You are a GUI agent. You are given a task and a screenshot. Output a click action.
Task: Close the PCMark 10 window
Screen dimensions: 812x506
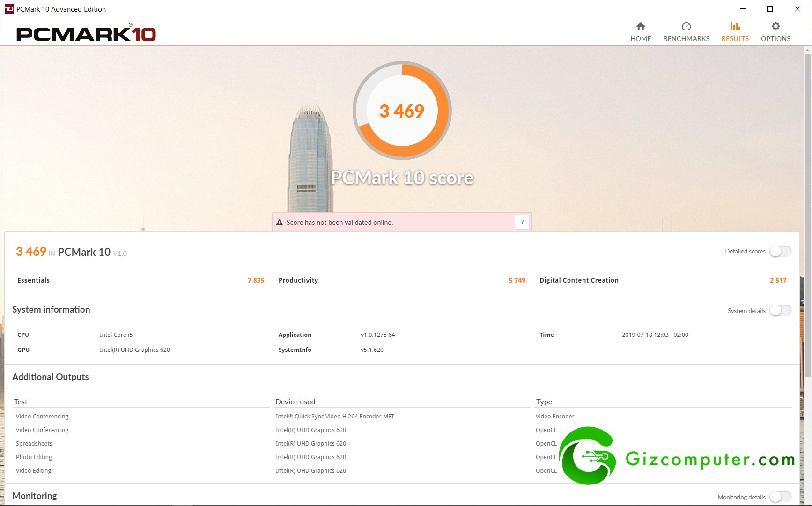tap(797, 9)
